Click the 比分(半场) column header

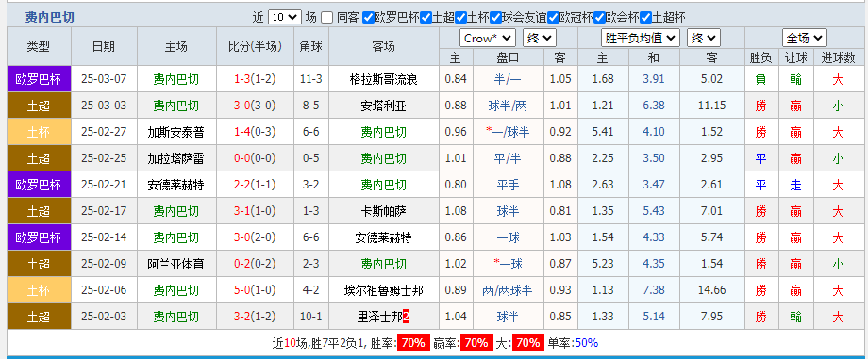255,46
